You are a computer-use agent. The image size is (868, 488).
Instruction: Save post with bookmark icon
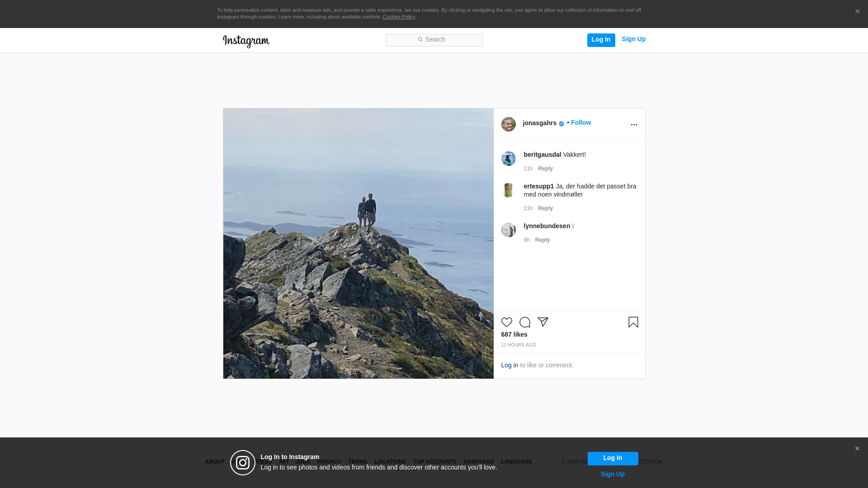(x=633, y=322)
